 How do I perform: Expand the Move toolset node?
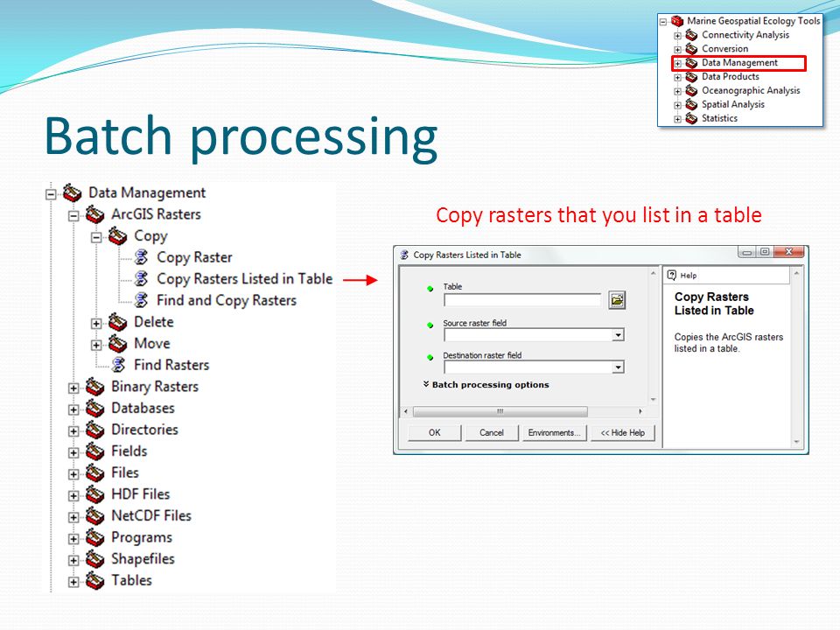[96, 345]
